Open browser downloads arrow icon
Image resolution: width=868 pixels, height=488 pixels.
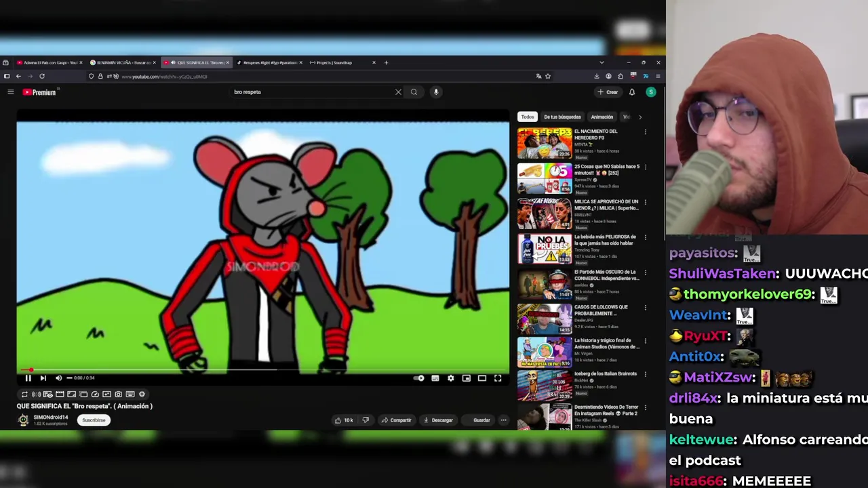click(x=597, y=77)
